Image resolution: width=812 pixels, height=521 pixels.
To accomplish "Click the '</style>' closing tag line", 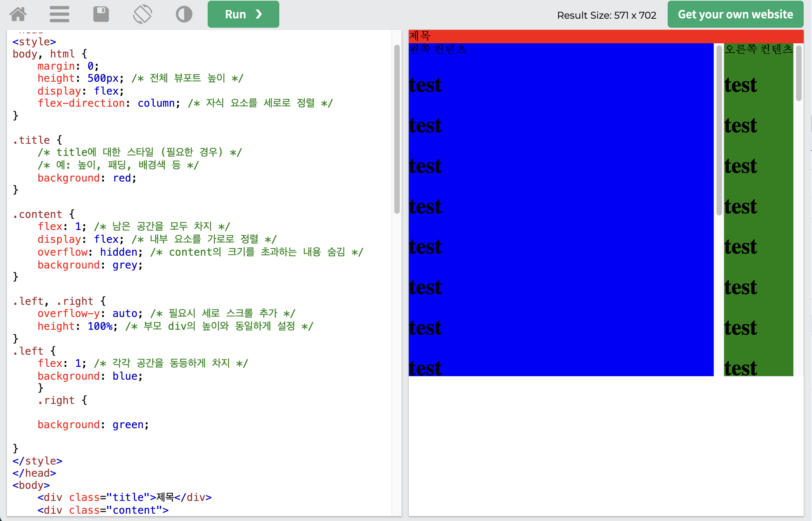I will [x=37, y=461].
